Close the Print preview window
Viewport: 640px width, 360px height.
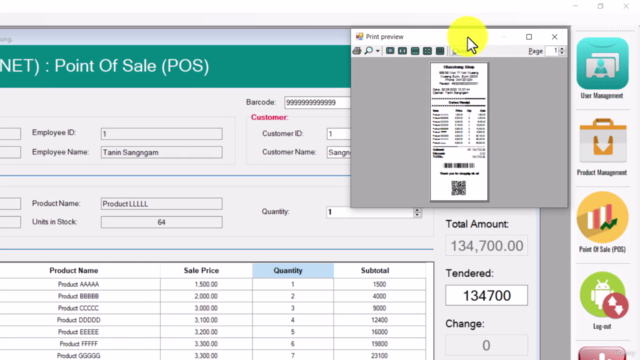click(x=554, y=37)
